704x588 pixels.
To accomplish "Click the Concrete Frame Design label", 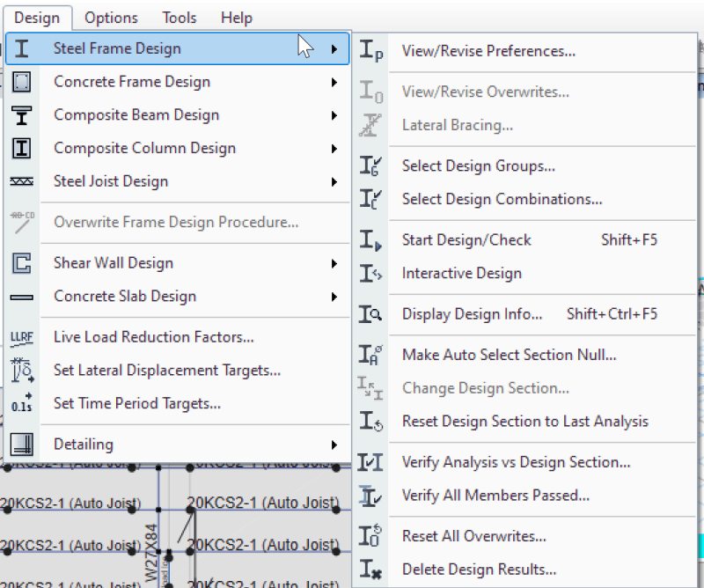I will pos(132,82).
